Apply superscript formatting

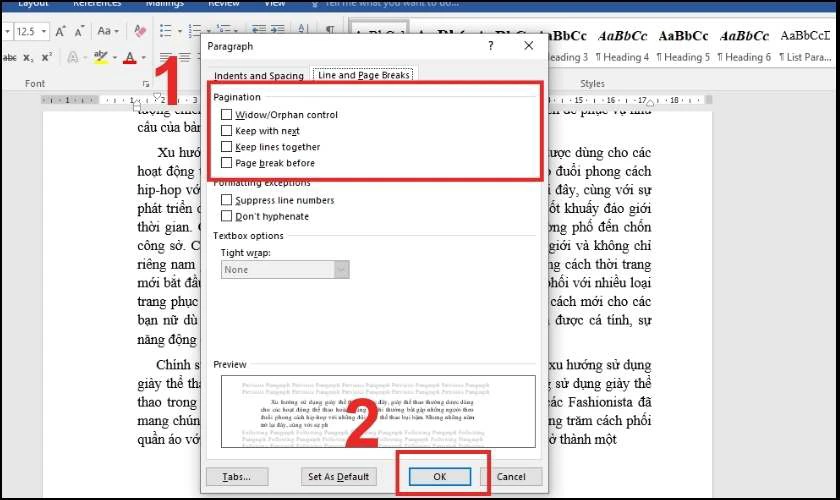(x=47, y=57)
